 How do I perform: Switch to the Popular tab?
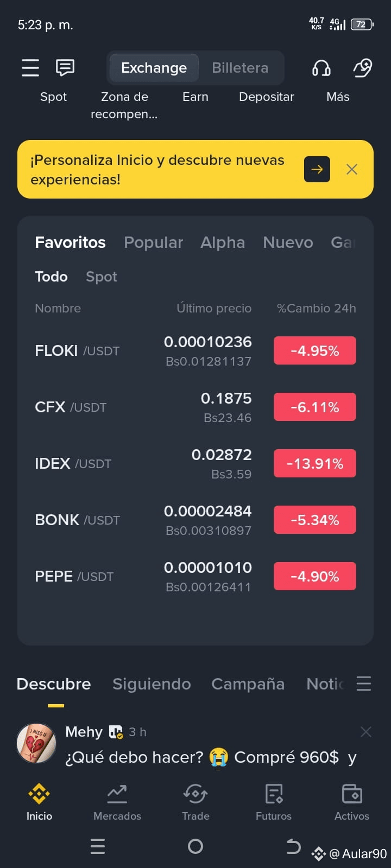tap(153, 242)
